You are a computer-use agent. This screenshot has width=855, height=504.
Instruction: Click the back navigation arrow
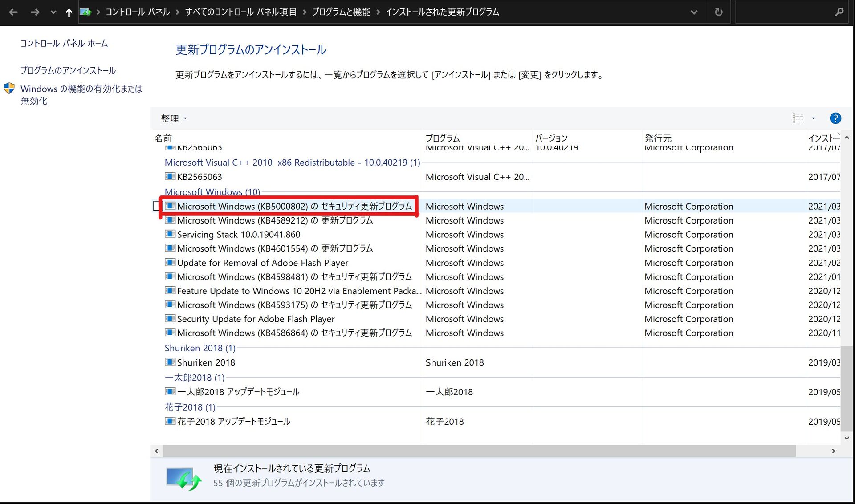(x=13, y=12)
